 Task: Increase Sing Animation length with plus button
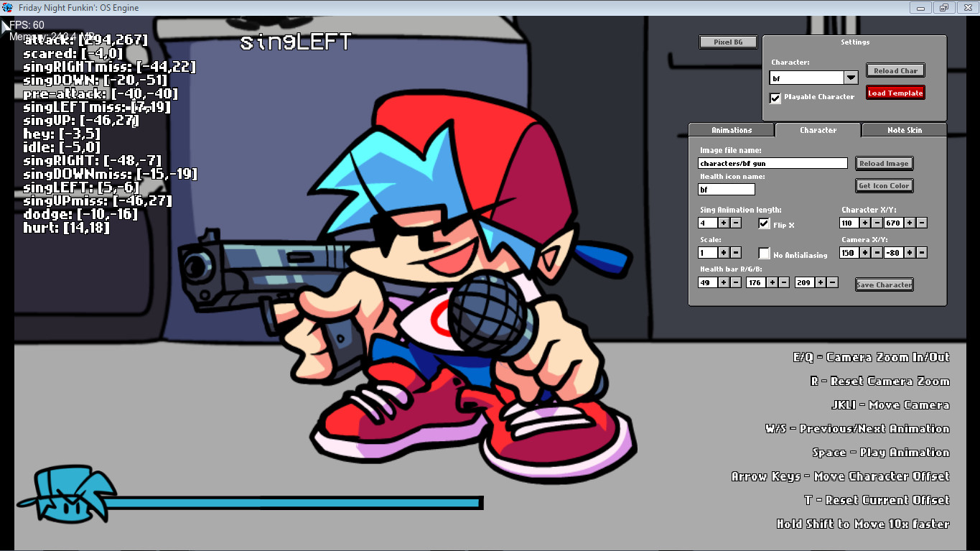click(724, 223)
